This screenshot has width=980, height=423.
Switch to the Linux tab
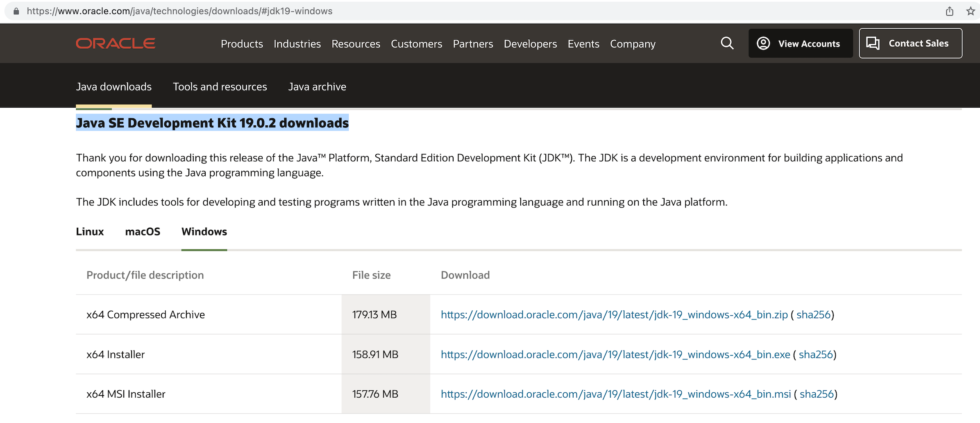90,232
